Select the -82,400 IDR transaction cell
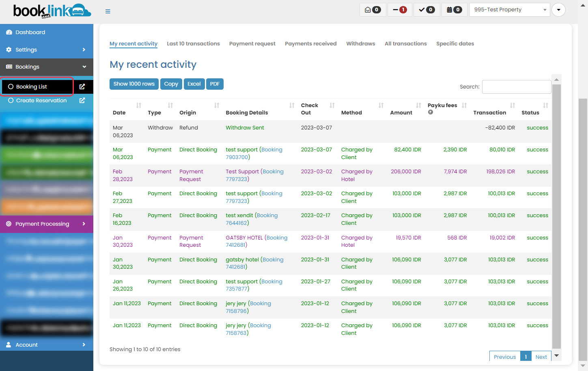This screenshot has height=371, width=588. click(x=500, y=127)
